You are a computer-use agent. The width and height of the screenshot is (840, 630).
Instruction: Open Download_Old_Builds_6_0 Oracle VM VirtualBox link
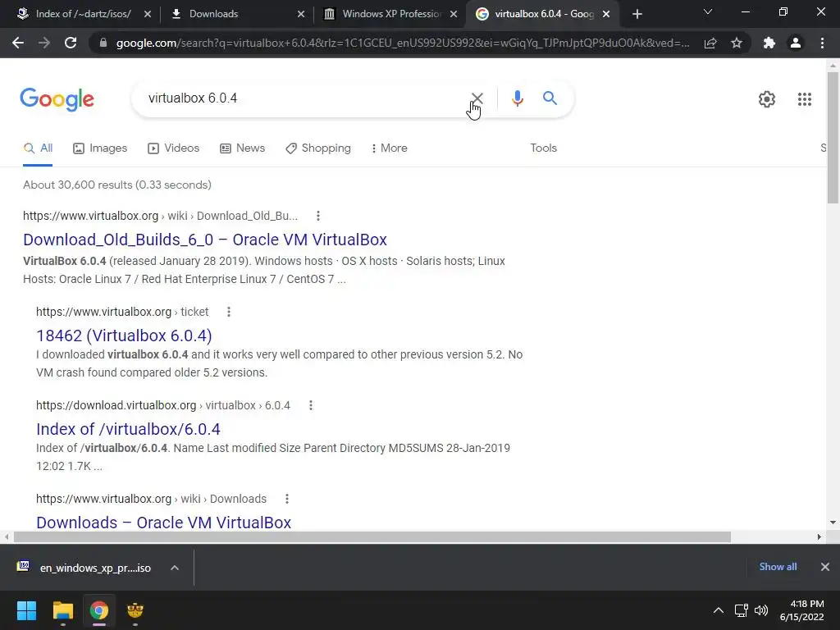(204, 240)
